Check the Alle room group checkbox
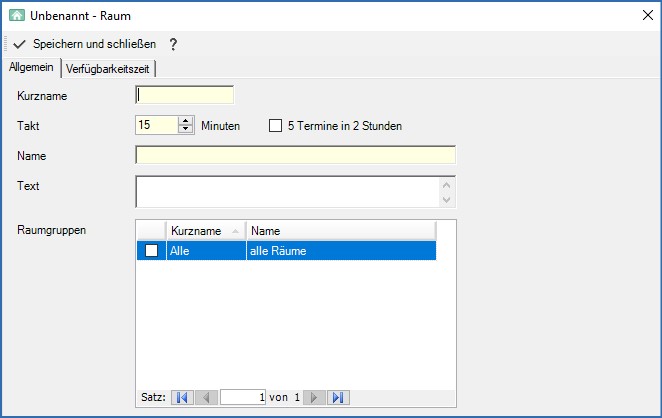Image resolution: width=662 pixels, height=418 pixels. pyautogui.click(x=151, y=251)
